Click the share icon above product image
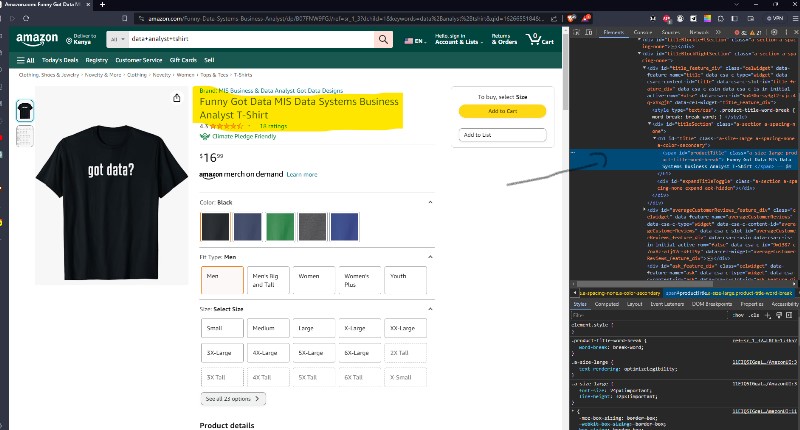This screenshot has height=430, width=800. (177, 98)
